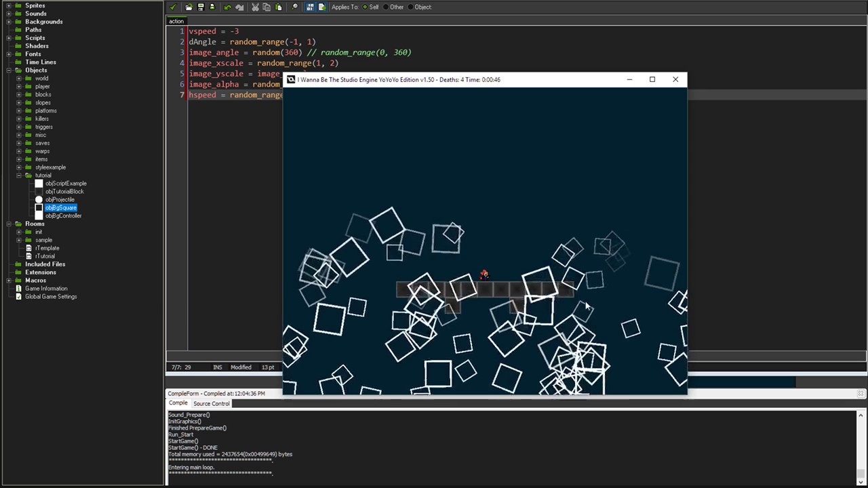Click the compile output scroll up arrow

tap(861, 415)
